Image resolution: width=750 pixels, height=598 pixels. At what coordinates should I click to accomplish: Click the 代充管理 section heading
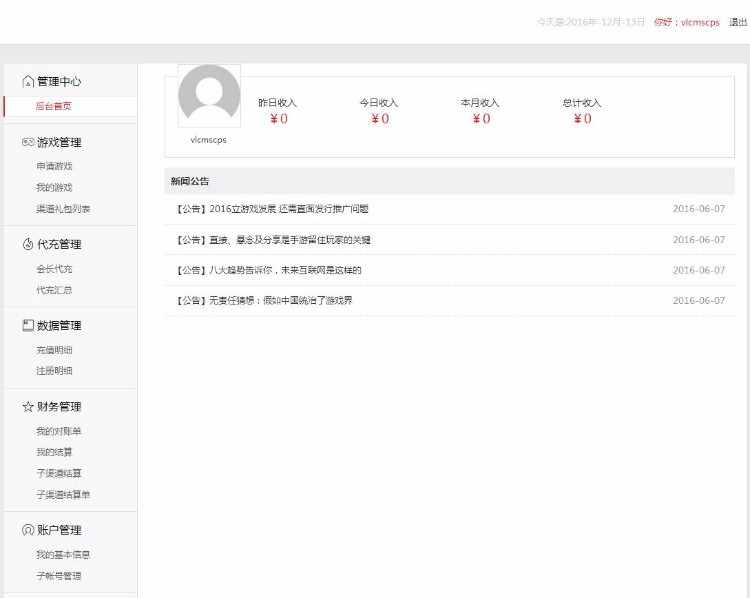point(59,244)
